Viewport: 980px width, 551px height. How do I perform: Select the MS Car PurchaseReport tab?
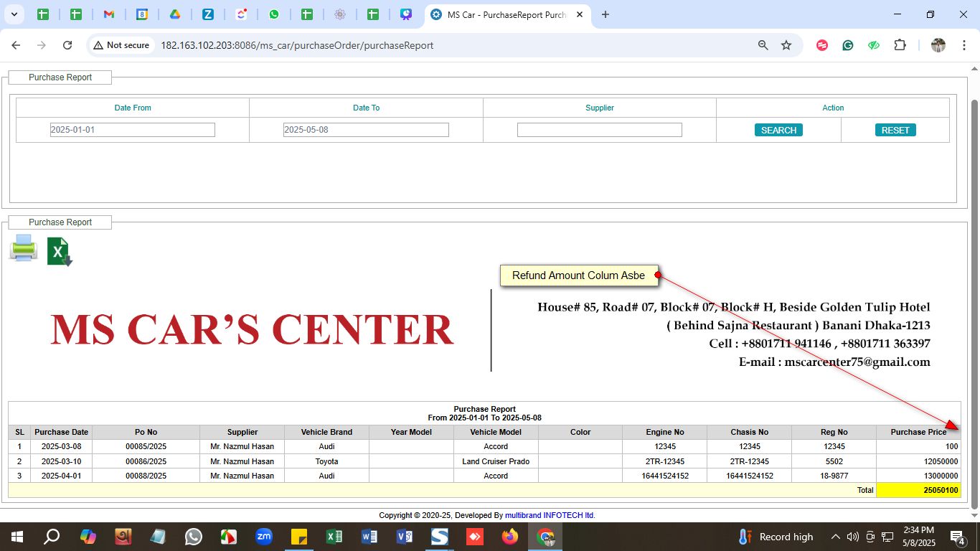pos(507,14)
